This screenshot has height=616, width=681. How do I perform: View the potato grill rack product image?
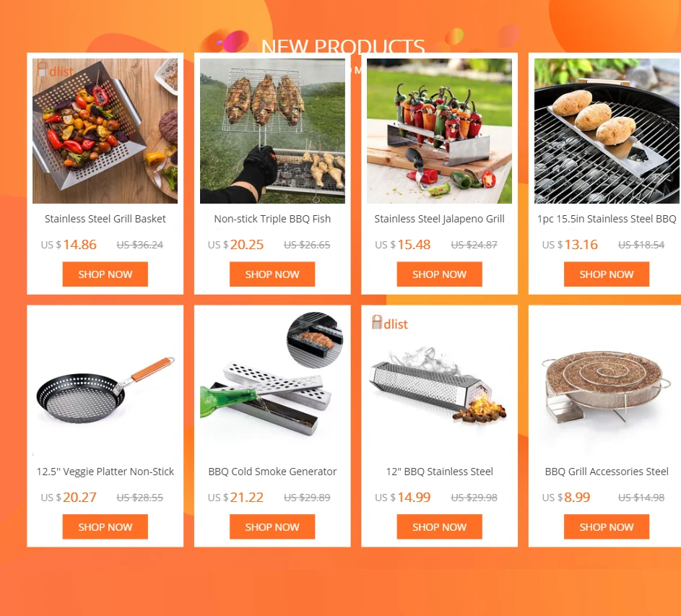pos(607,131)
